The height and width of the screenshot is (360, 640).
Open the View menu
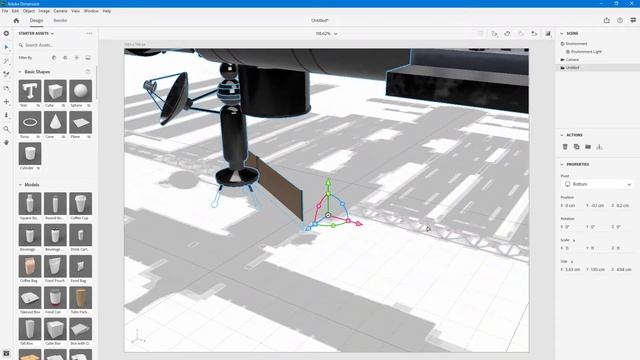click(76, 11)
